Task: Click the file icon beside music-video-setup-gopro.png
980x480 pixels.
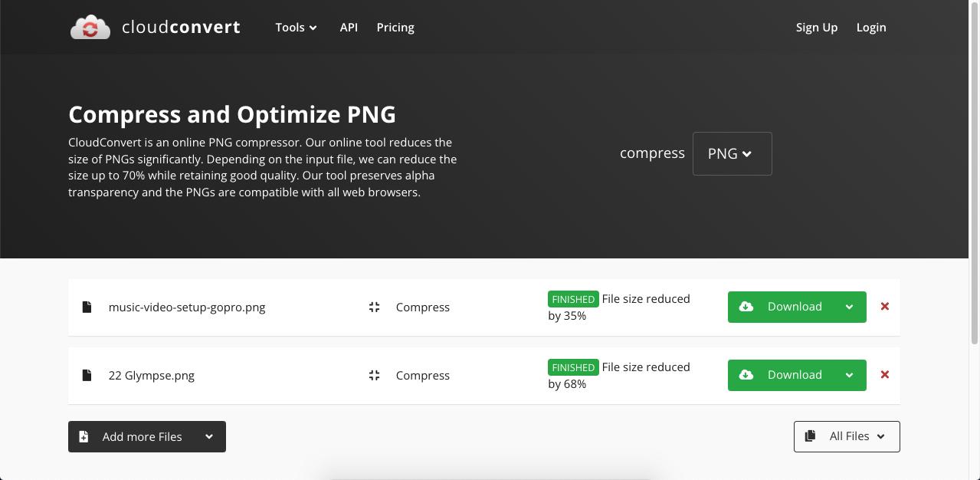Action: [87, 307]
